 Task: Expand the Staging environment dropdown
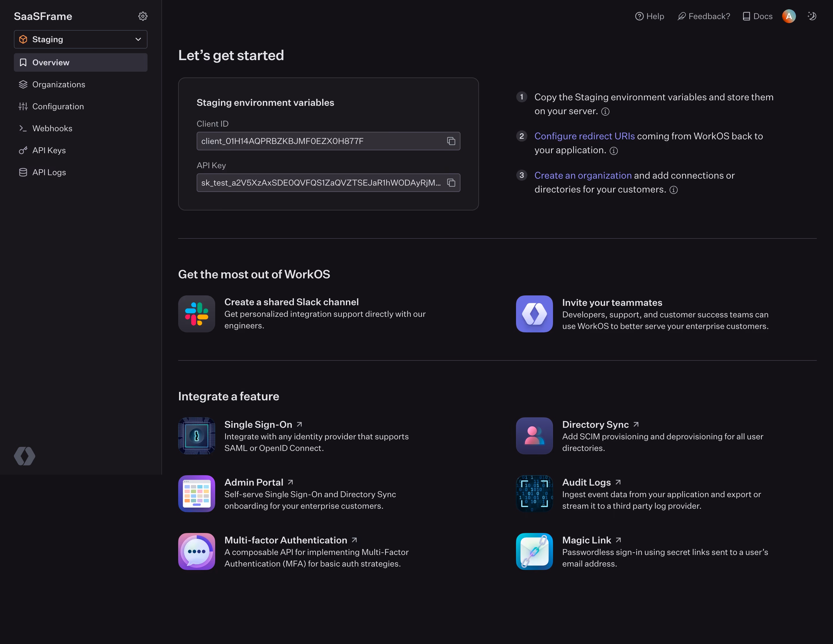(80, 39)
